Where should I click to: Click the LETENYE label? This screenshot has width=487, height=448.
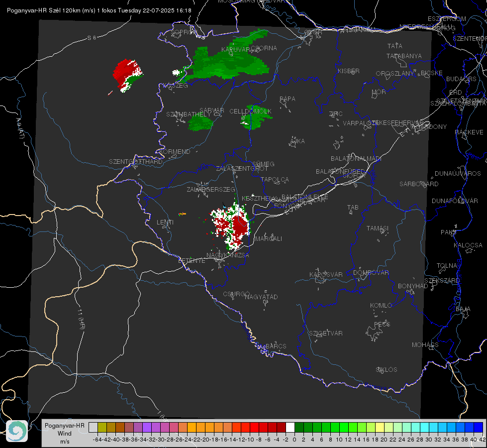tap(192, 261)
